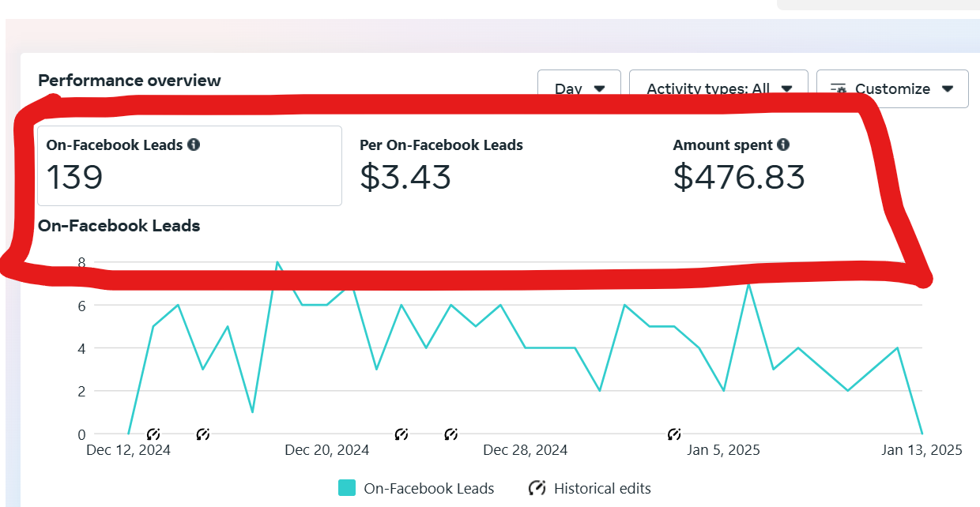
Task: Click info icon next to Amount spent
Action: coord(783,145)
